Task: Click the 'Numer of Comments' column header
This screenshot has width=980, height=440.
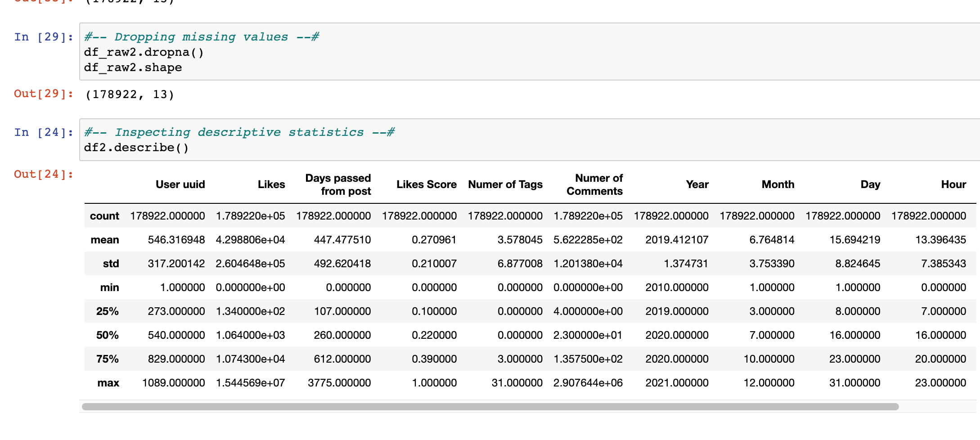Action: tap(594, 184)
